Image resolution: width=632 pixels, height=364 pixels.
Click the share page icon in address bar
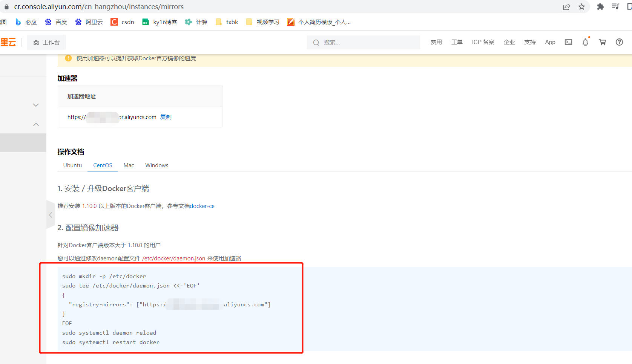(x=566, y=7)
